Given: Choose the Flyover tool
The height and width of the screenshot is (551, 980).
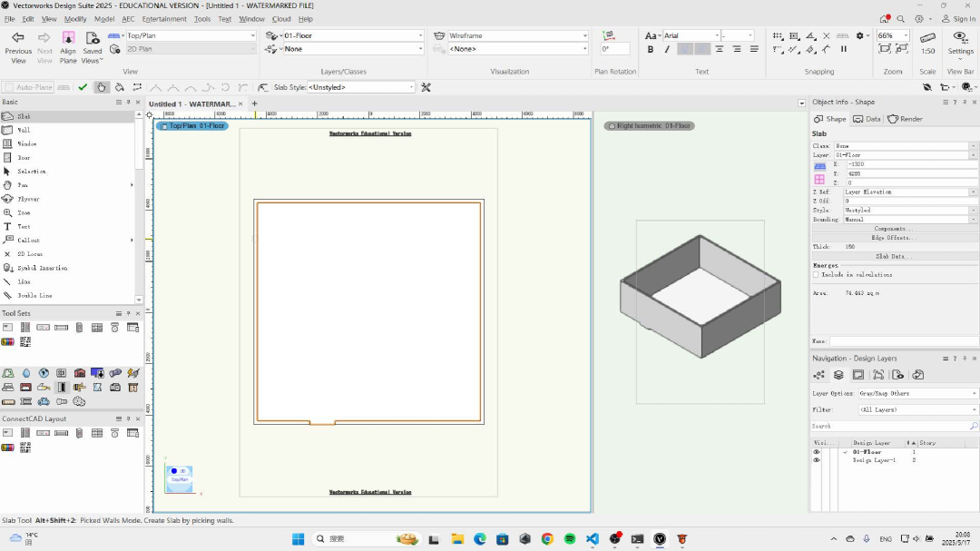Looking at the screenshot, I should pos(28,199).
